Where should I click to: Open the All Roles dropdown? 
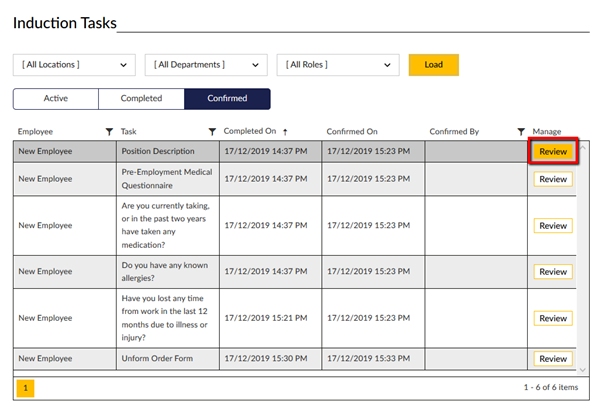pos(338,65)
